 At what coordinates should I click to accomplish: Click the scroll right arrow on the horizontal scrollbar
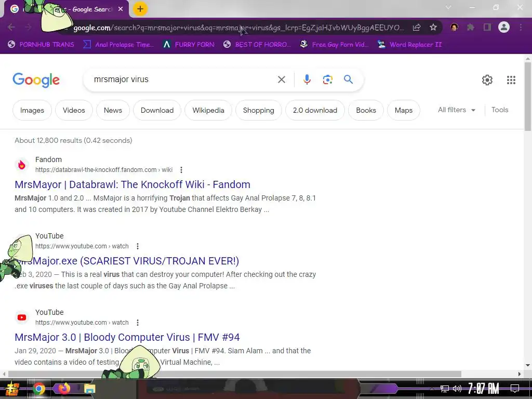tap(519, 374)
